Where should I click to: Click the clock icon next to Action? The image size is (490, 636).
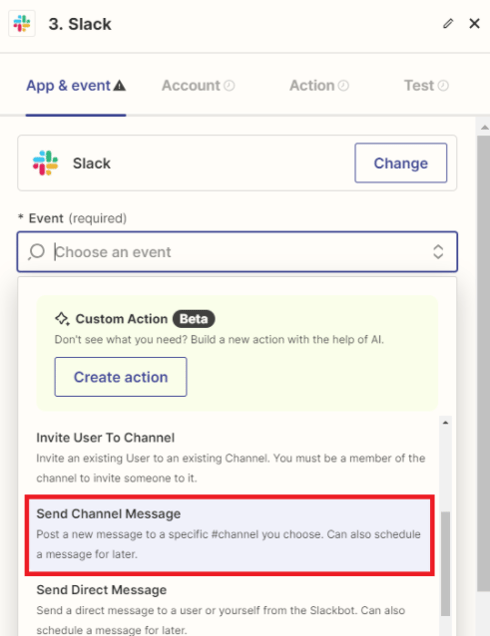[344, 86]
